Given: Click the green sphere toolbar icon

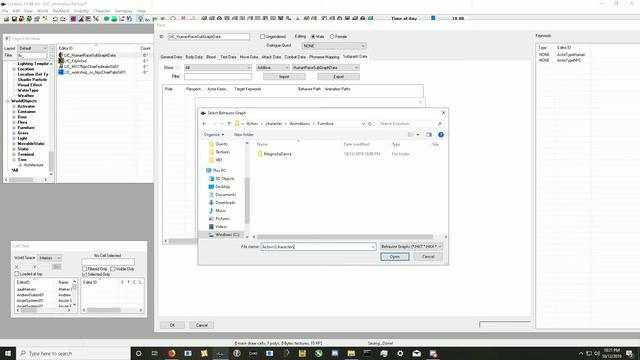Looking at the screenshot, I should point(107,19).
